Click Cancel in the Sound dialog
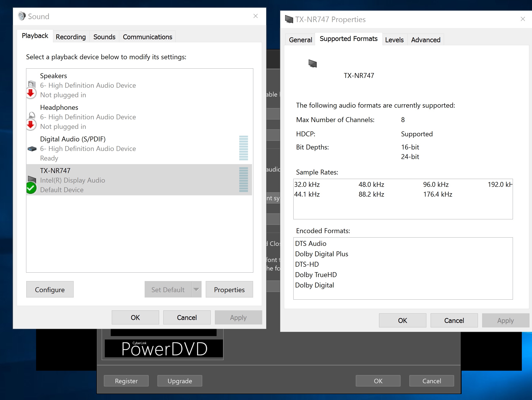 pyautogui.click(x=187, y=317)
